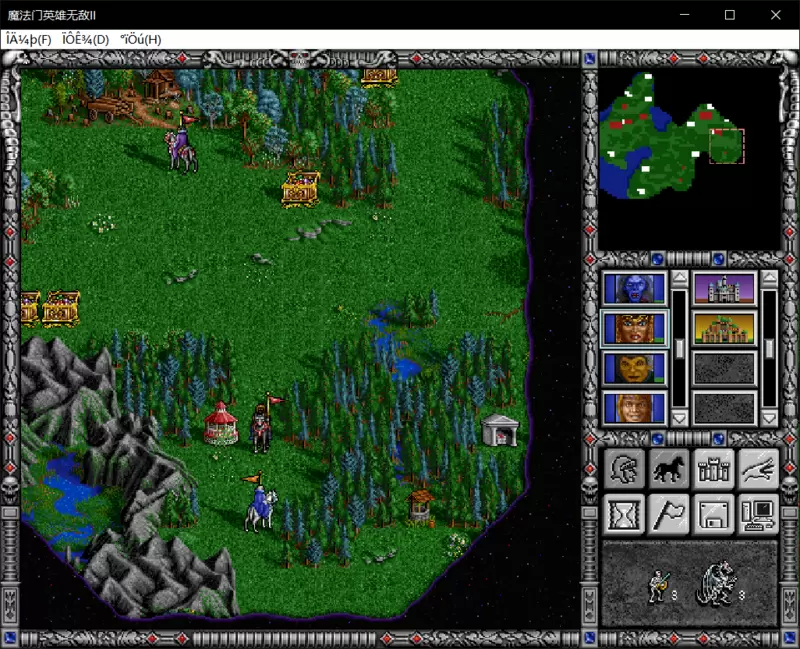Maximize the game window
The height and width of the screenshot is (649, 800).
730,15
